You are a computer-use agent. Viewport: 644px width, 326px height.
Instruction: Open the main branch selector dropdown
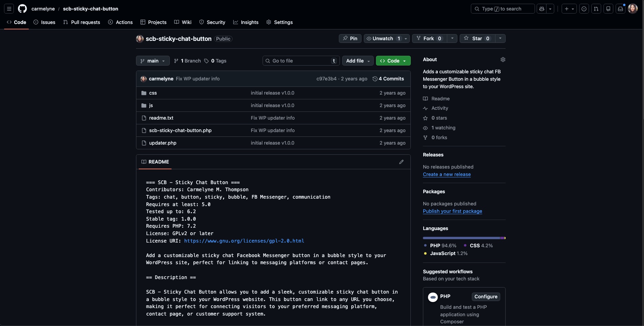coord(152,61)
